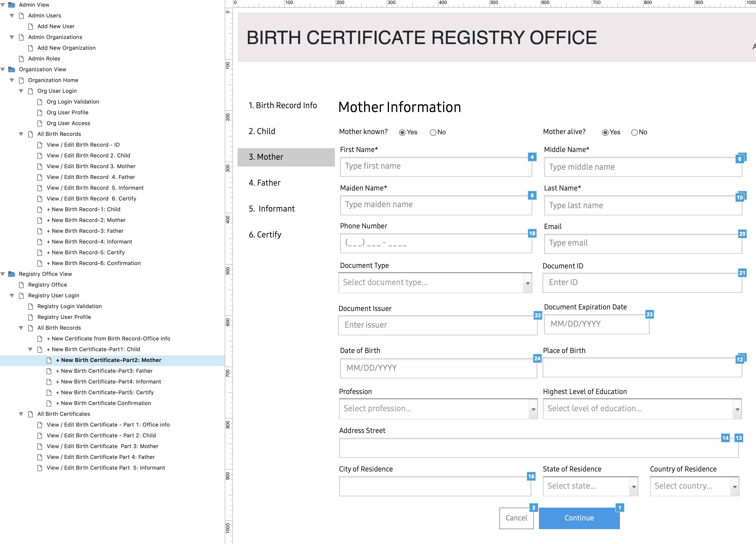The width and height of the screenshot is (756, 544).
Task: Go to step 6. Certify
Action: 265,235
